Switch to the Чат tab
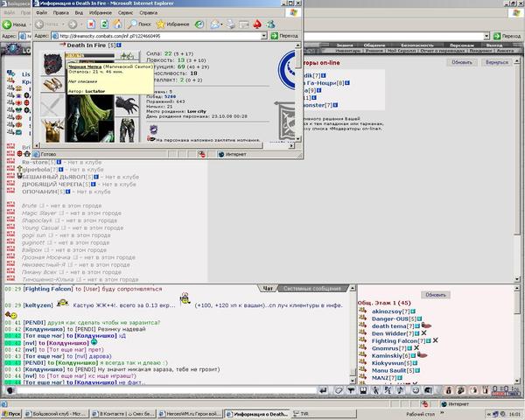Screen dimensions: 525x420 268,289
